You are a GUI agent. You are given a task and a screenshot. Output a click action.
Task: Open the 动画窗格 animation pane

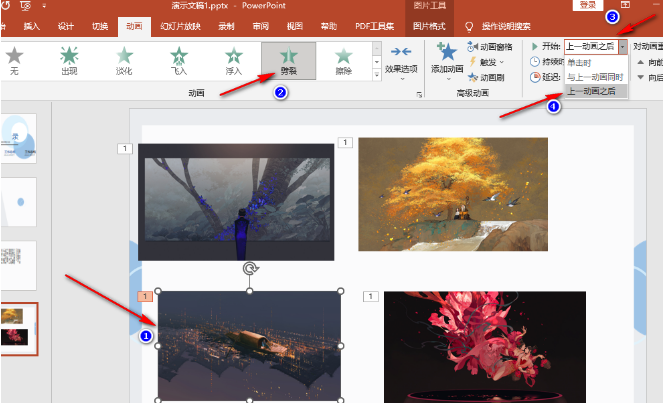click(490, 47)
